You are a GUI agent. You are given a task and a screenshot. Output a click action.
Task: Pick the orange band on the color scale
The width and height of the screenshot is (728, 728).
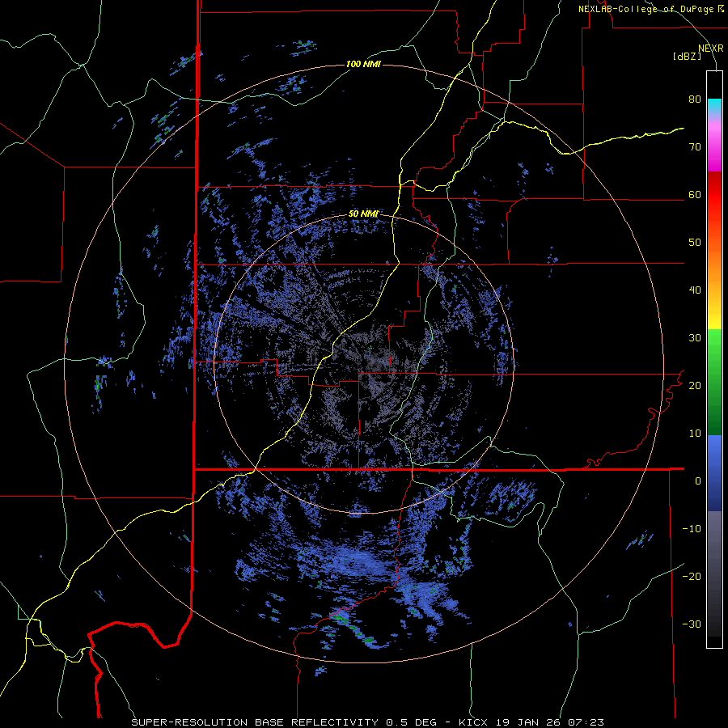pyautogui.click(x=714, y=269)
